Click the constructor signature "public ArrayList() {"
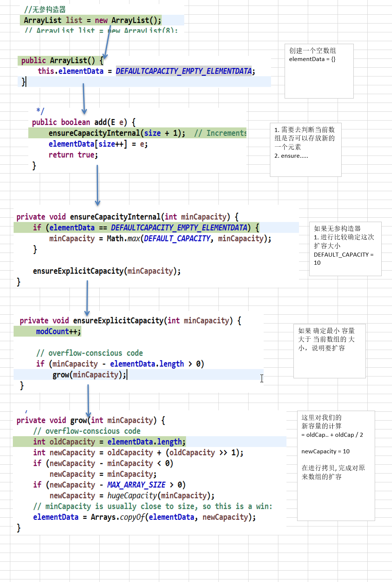This screenshot has width=392, height=582. tap(62, 60)
